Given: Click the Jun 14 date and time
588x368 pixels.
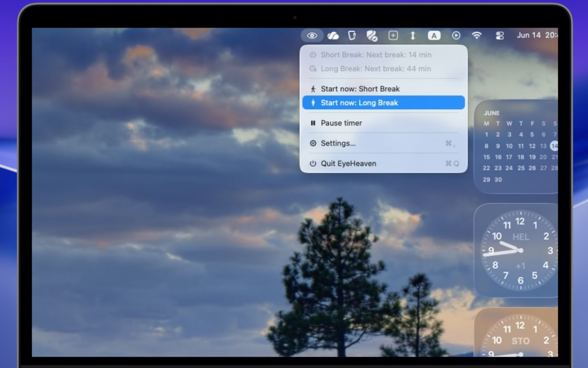Looking at the screenshot, I should [537, 35].
